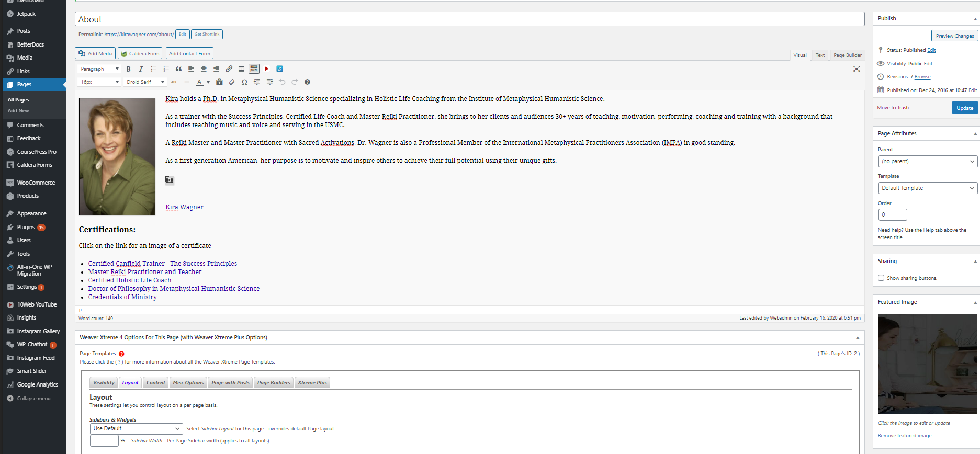Open the Misc Options tab

(x=188, y=383)
